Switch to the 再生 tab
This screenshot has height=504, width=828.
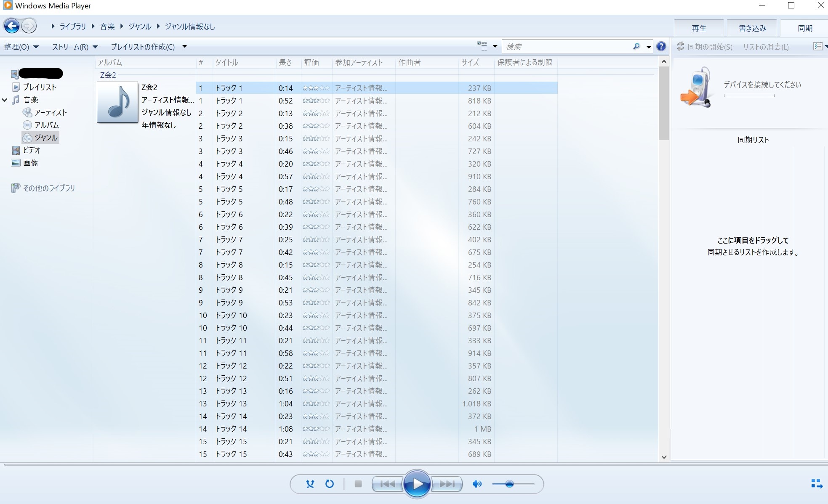coord(699,28)
